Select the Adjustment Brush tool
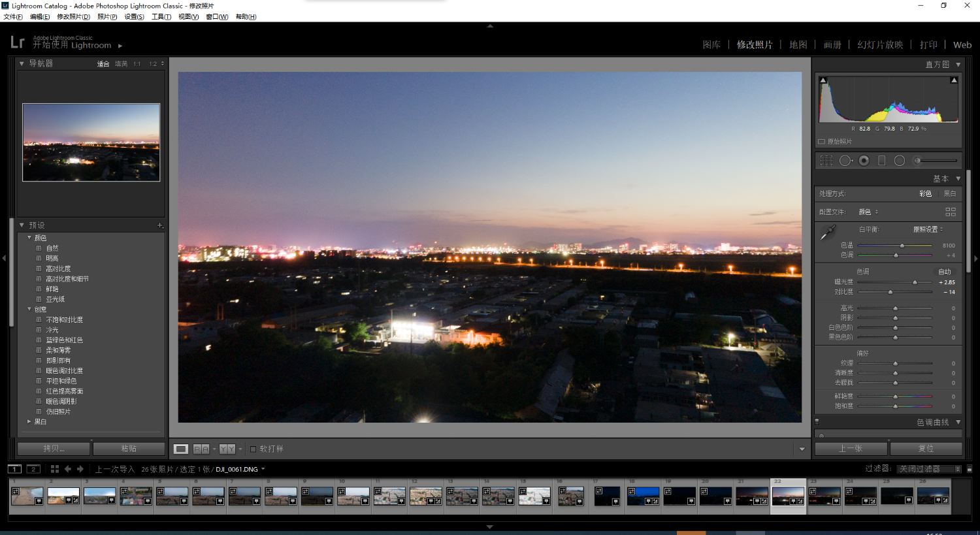Screen dimensions: 980x535 [936, 161]
